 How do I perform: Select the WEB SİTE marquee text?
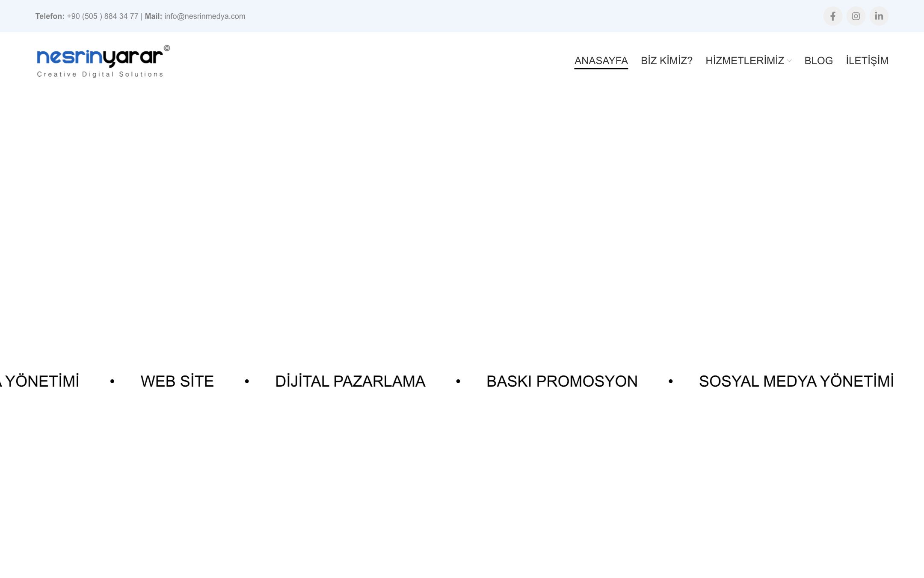(177, 381)
